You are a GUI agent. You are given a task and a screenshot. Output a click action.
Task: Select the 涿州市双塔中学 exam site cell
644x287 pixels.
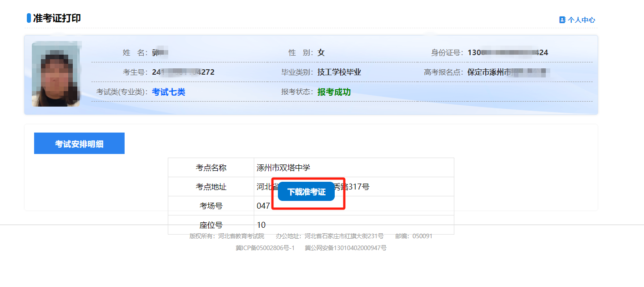click(283, 168)
